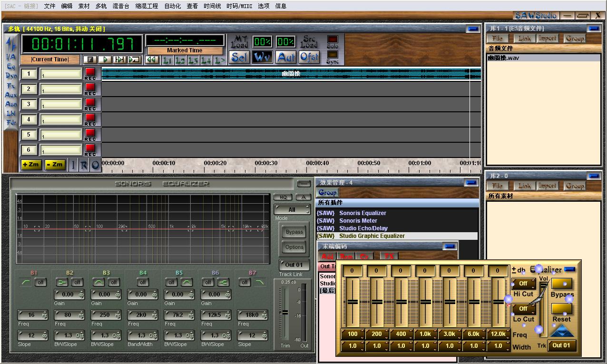Open the Mode selector showing All

[x=292, y=209]
